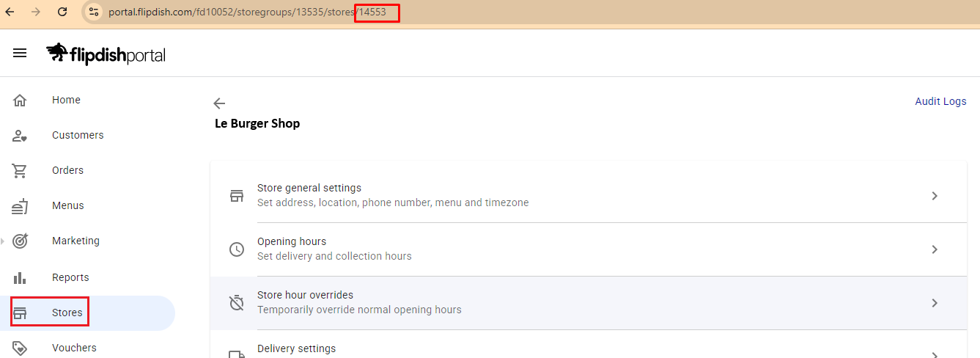Click the Customers person icon
This screenshot has height=358, width=980.
click(x=20, y=136)
